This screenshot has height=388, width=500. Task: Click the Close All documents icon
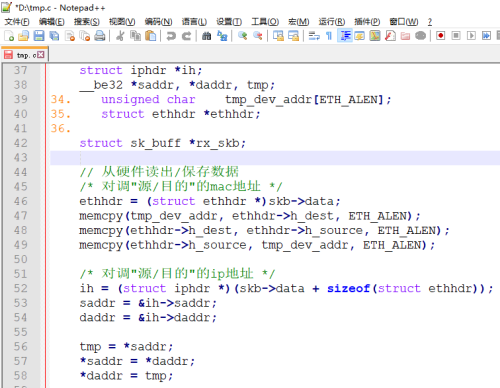(x=85, y=36)
